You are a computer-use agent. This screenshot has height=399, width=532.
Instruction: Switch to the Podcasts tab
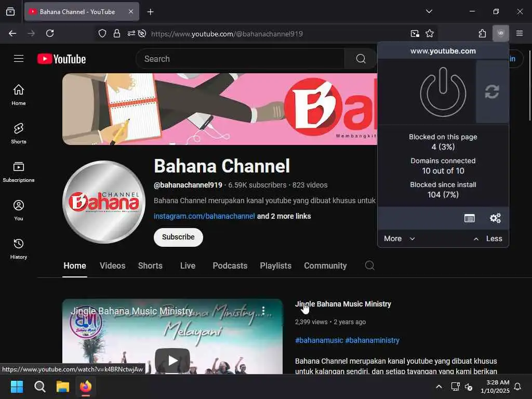pos(230,265)
